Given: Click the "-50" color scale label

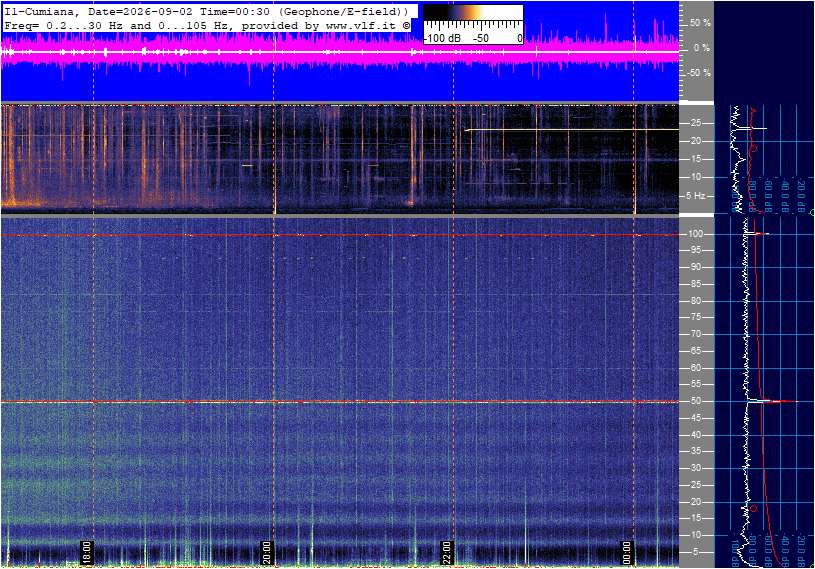Looking at the screenshot, I should click(x=481, y=38).
